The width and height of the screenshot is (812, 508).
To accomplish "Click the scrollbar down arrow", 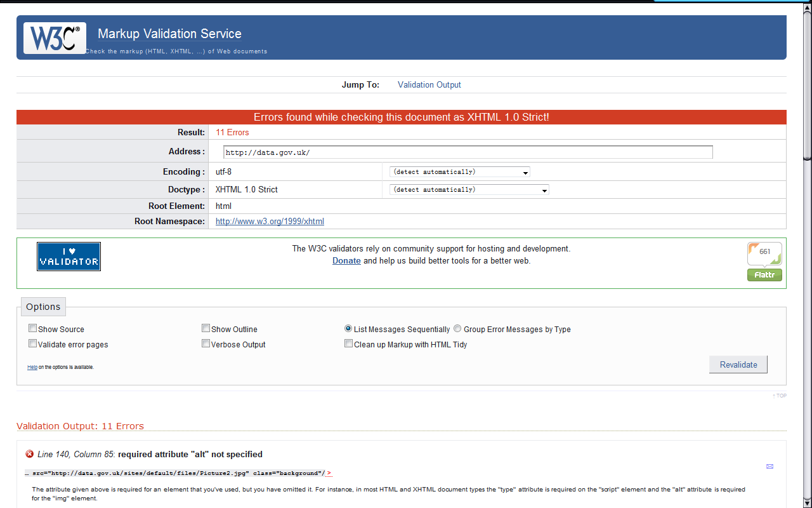I will coord(808,504).
